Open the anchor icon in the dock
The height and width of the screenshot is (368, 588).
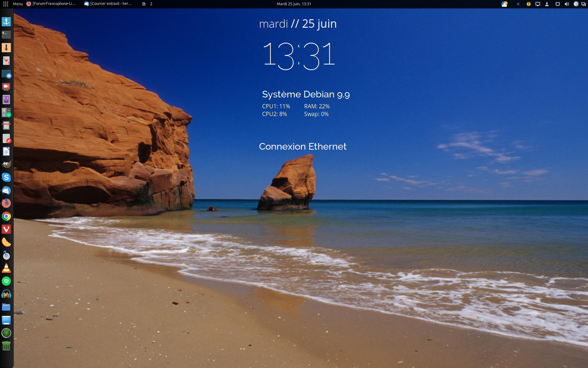click(x=6, y=22)
